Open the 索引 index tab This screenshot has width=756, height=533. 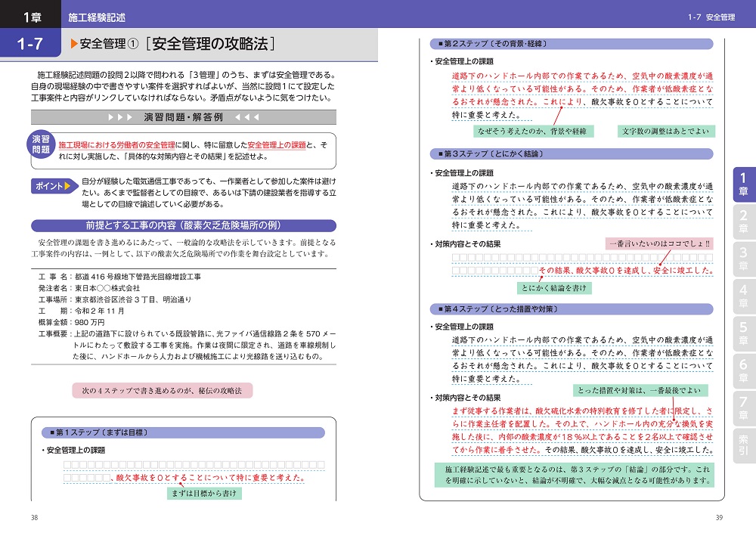click(743, 445)
